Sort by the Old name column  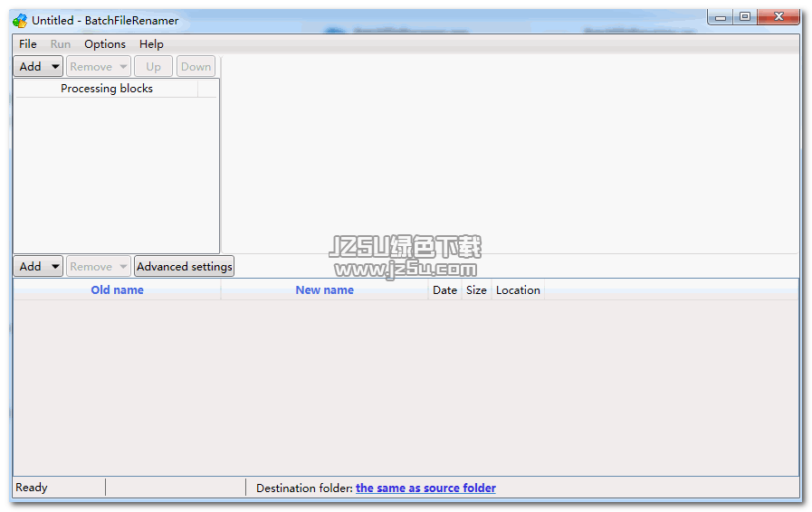point(117,290)
